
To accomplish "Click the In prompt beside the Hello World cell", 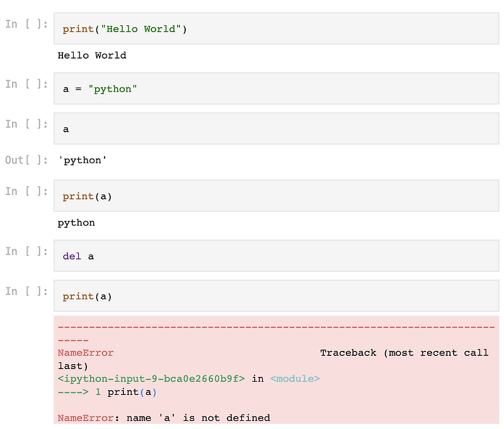I will (x=26, y=24).
